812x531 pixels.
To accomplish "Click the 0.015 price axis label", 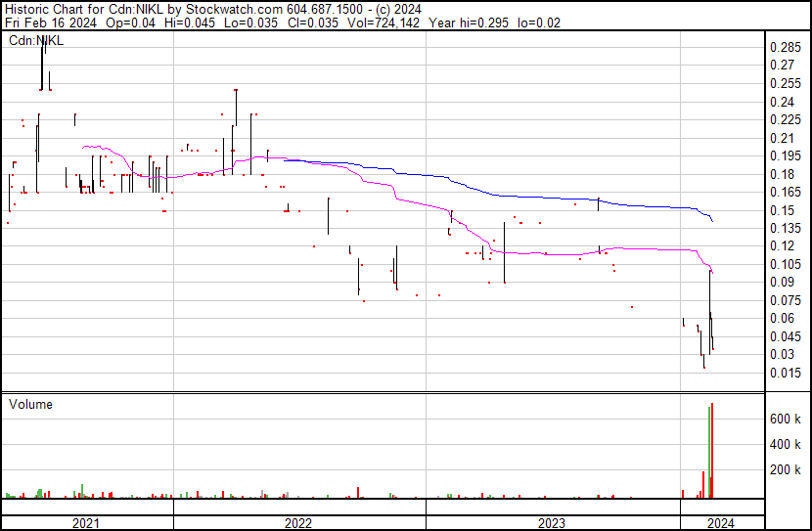I will [x=785, y=374].
